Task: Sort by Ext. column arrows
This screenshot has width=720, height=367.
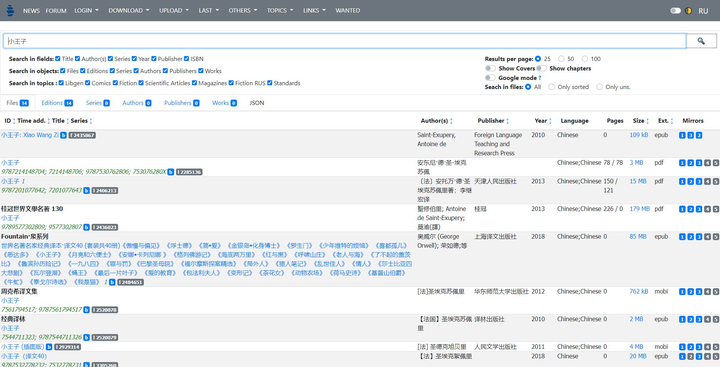Action: coord(672,121)
